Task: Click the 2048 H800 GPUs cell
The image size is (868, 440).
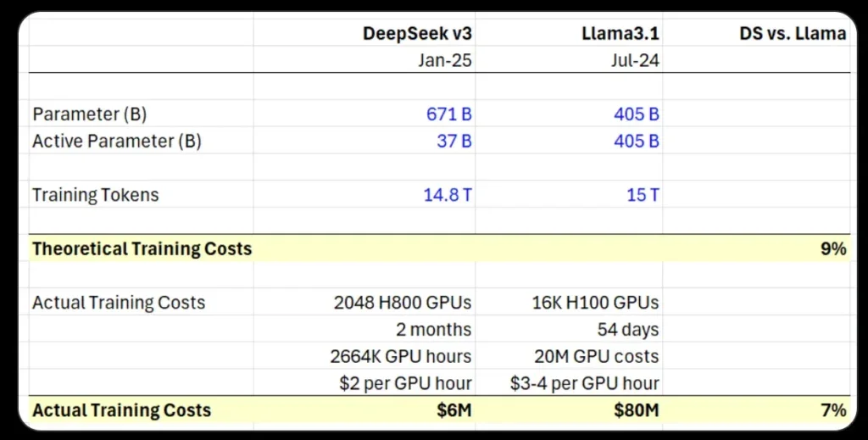Action: click(x=403, y=303)
